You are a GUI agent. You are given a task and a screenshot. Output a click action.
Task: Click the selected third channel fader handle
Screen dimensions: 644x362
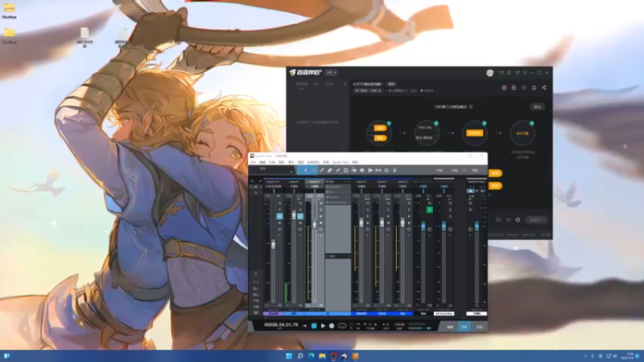pyautogui.click(x=315, y=224)
